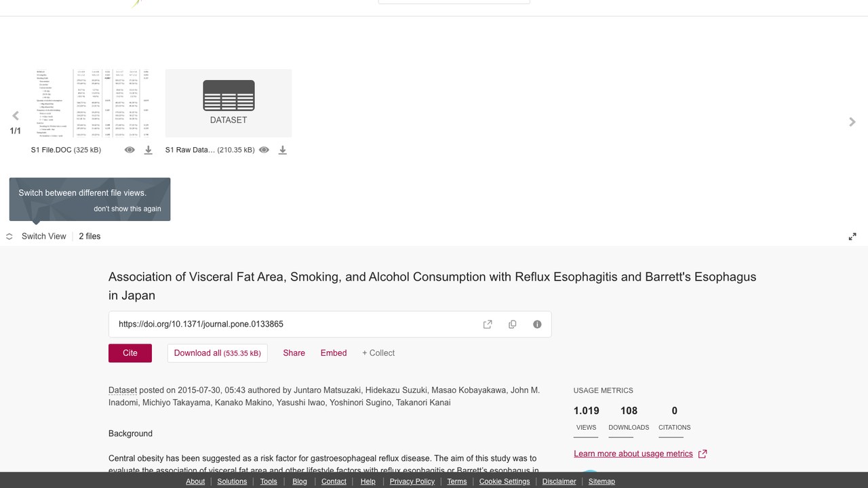Open the DATASET file thumbnail
The width and height of the screenshot is (868, 488).
(x=229, y=103)
